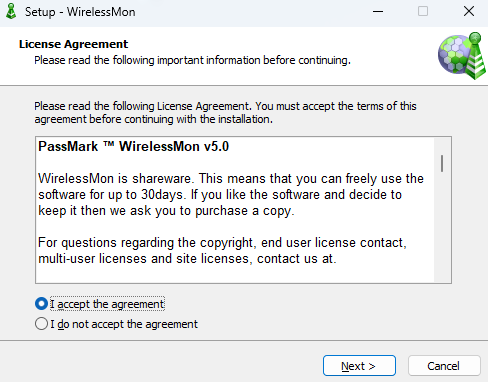488x382 pixels.
Task: Click the WirelessMon setup icon in title bar
Action: [11, 11]
